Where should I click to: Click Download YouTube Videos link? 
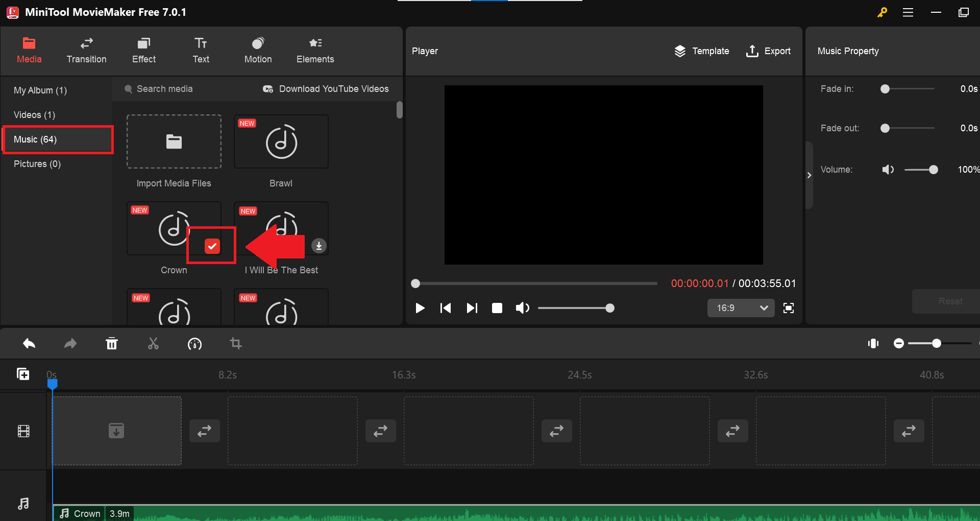326,89
